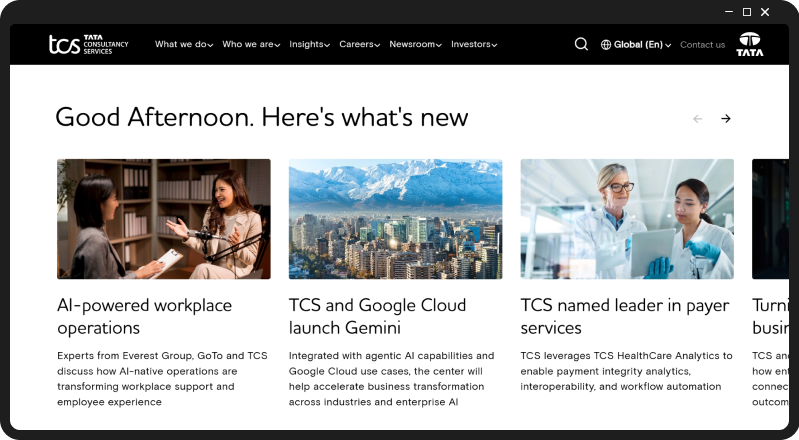Click the podcast interview thumbnail image
Screen dimensions: 799x440
click(164, 219)
